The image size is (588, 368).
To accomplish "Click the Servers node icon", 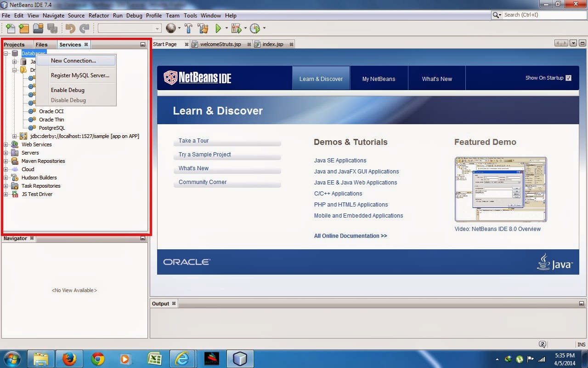I will [15, 153].
